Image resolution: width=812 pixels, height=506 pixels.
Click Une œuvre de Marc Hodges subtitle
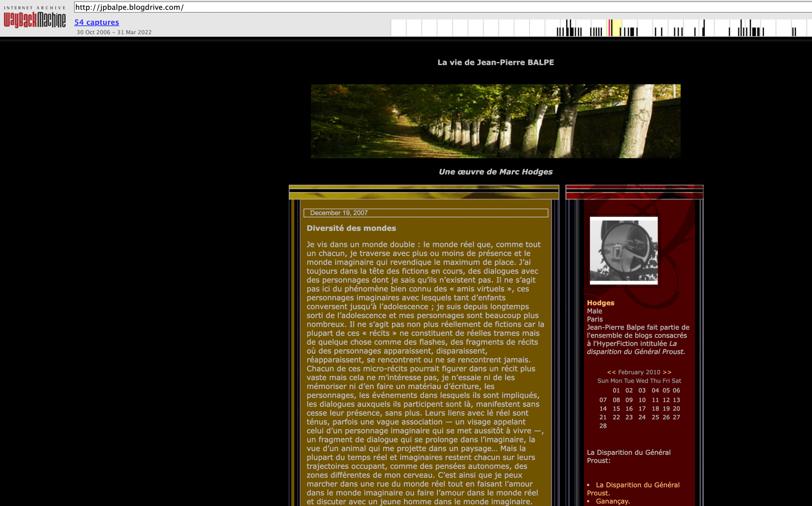click(495, 172)
